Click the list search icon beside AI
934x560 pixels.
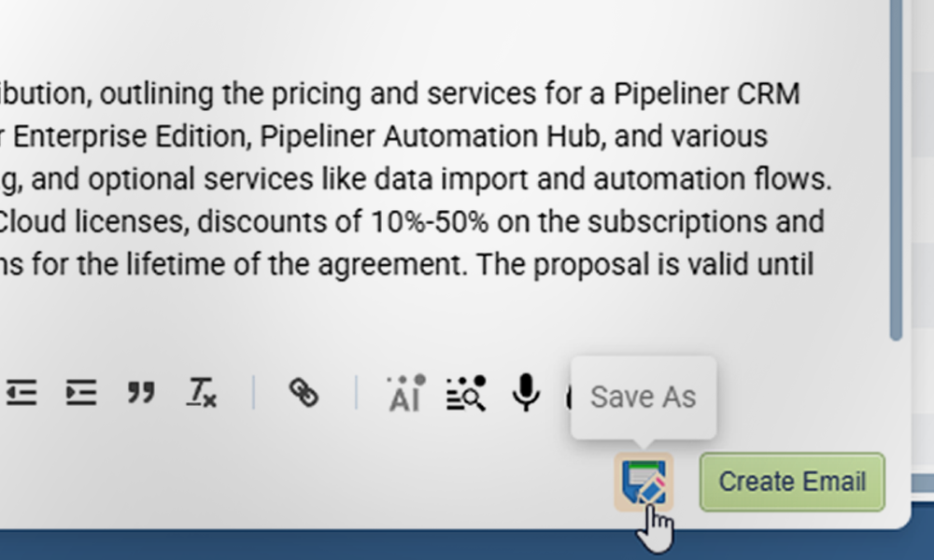click(466, 394)
